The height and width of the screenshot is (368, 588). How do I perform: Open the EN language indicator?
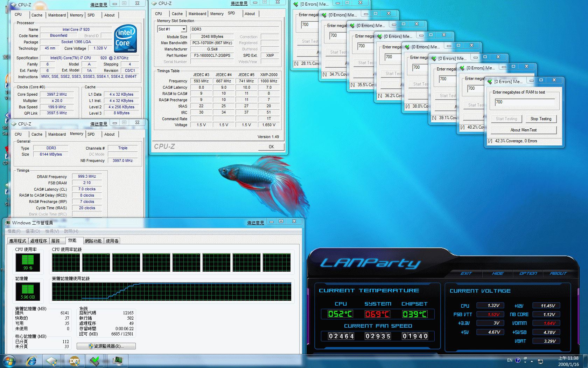pos(510,360)
